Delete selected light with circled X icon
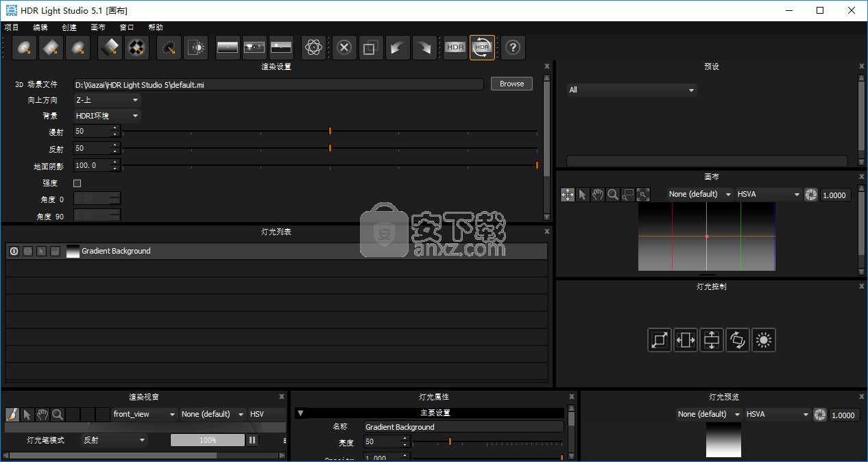The height and width of the screenshot is (462, 868). point(344,47)
